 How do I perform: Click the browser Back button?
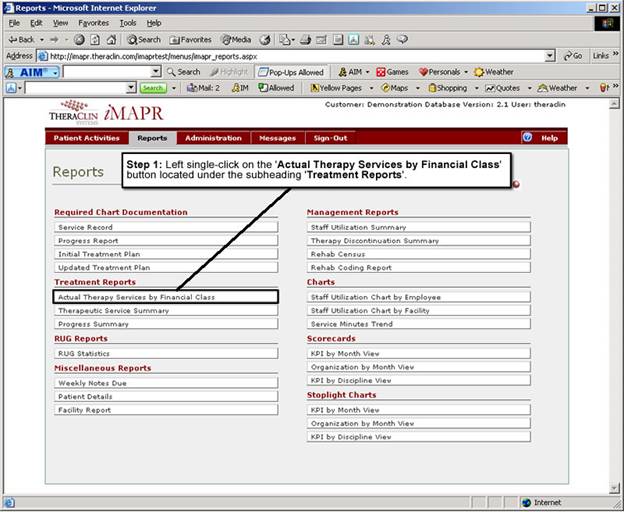[22, 39]
